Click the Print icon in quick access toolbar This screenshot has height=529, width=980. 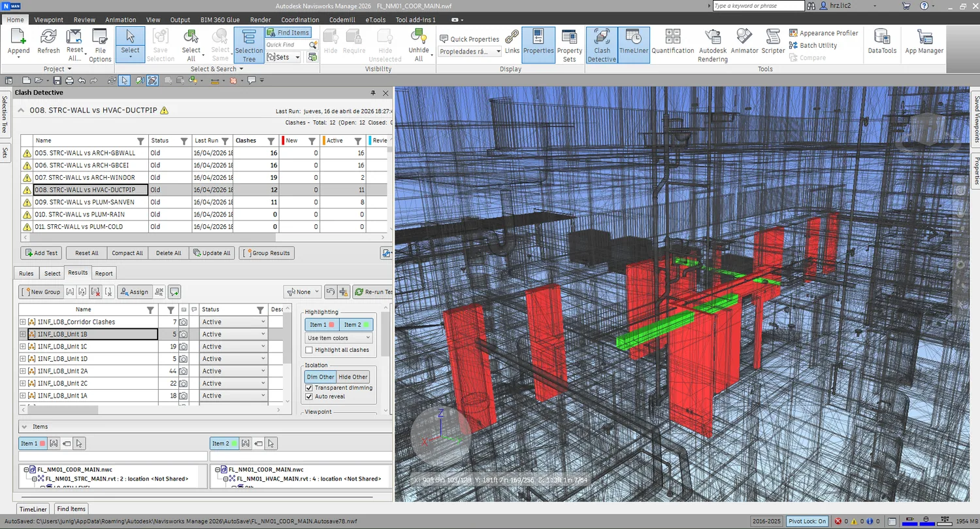69,80
